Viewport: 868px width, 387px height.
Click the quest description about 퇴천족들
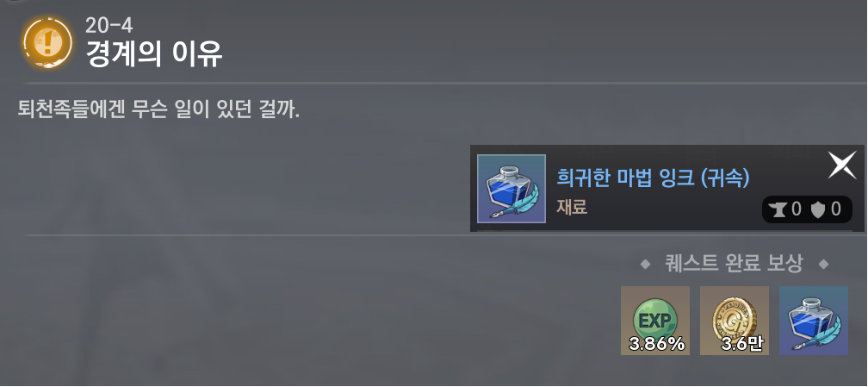pos(158,109)
